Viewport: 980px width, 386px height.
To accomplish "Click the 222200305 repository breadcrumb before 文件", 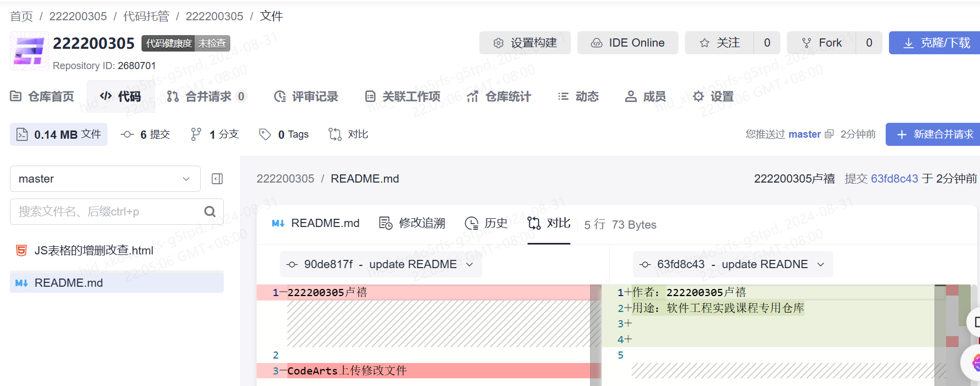I will click(x=214, y=16).
